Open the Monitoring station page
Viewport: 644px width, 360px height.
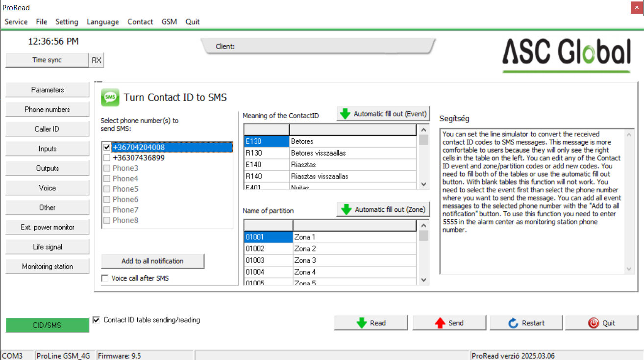point(48,266)
